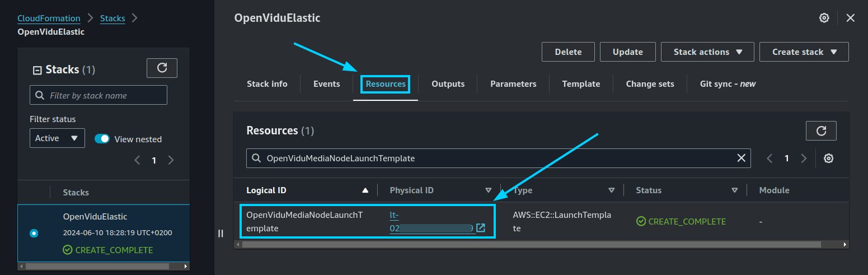The height and width of the screenshot is (275, 868).
Task: Open the CloudFormation breadcrumb link
Action: click(x=49, y=18)
